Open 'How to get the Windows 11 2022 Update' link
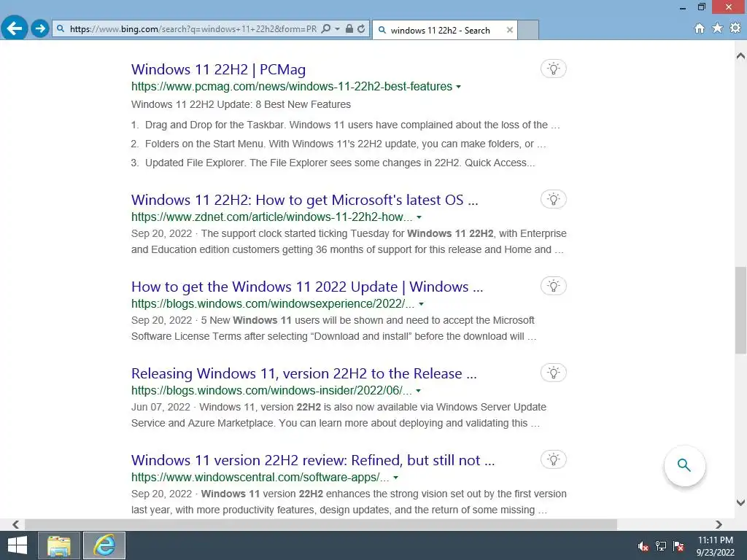 coord(307,287)
